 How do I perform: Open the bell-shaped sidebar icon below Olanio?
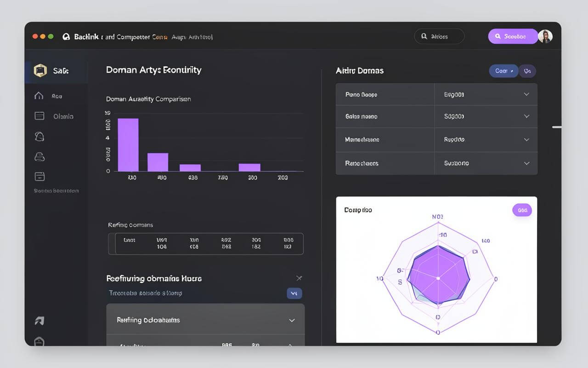40,136
